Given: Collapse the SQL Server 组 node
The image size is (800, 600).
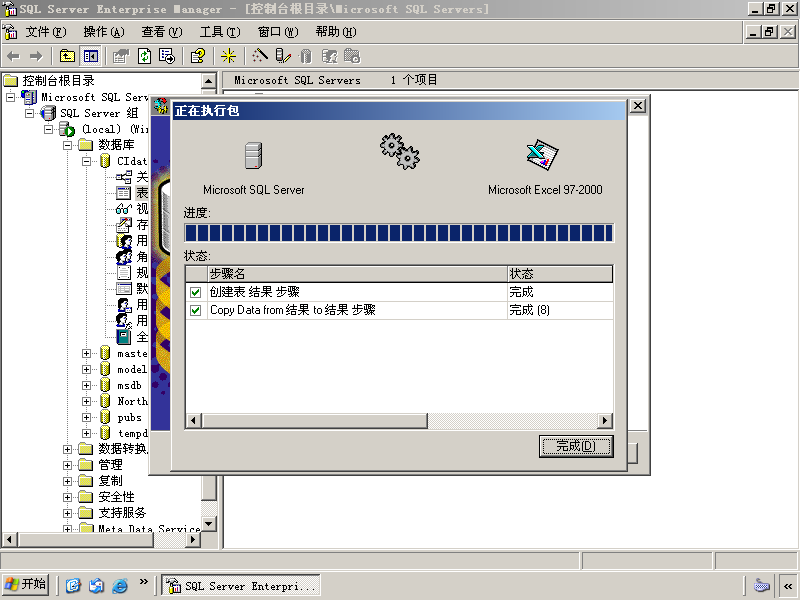Looking at the screenshot, I should click(x=30, y=113).
